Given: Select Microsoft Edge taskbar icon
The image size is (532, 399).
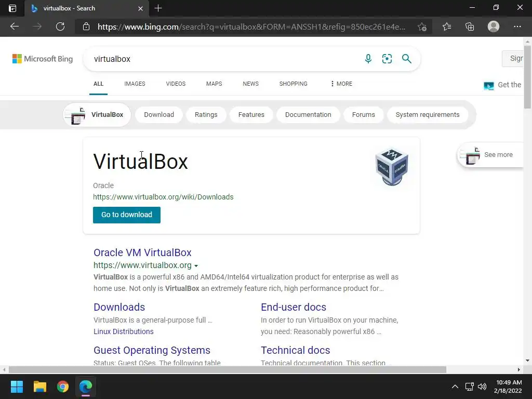Looking at the screenshot, I should pos(86,387).
